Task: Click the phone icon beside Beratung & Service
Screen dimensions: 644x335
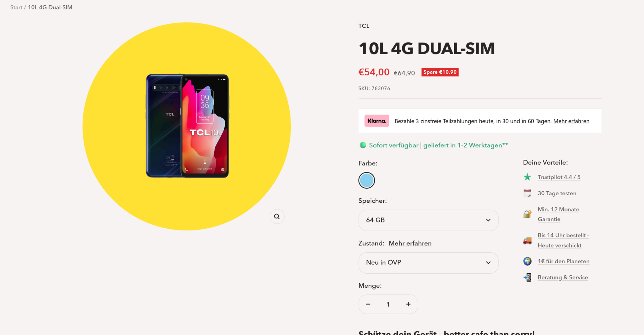Action: pos(527,277)
